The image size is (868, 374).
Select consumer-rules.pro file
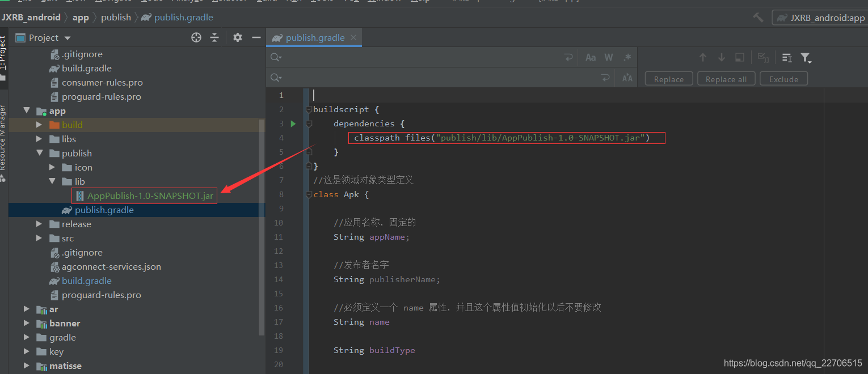click(102, 82)
